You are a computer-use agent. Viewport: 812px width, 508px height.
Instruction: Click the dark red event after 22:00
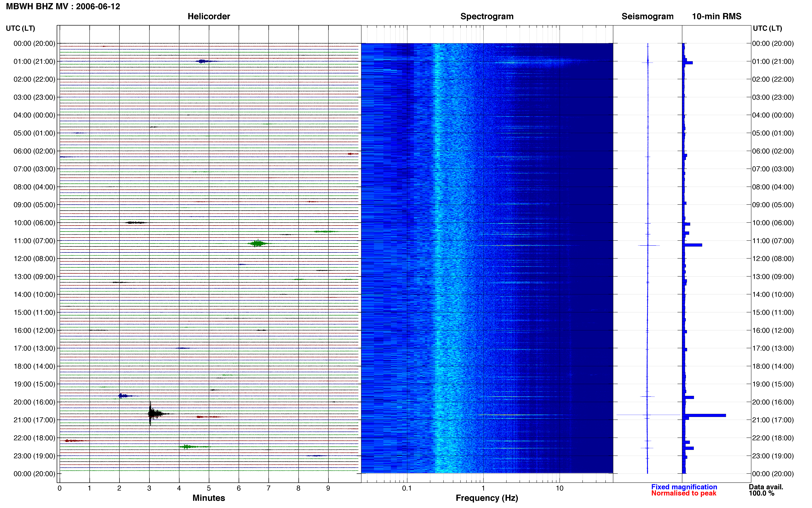coord(77,440)
